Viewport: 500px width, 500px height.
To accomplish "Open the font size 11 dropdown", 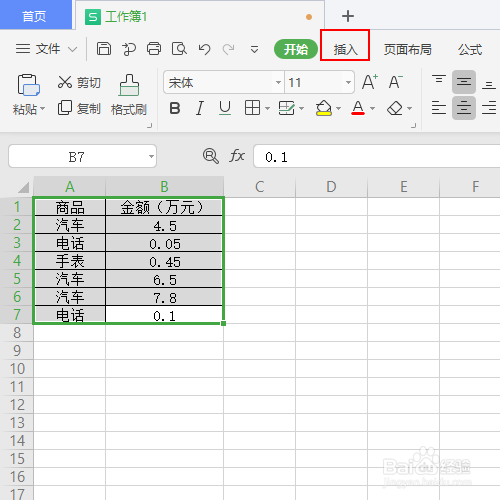I will (348, 82).
